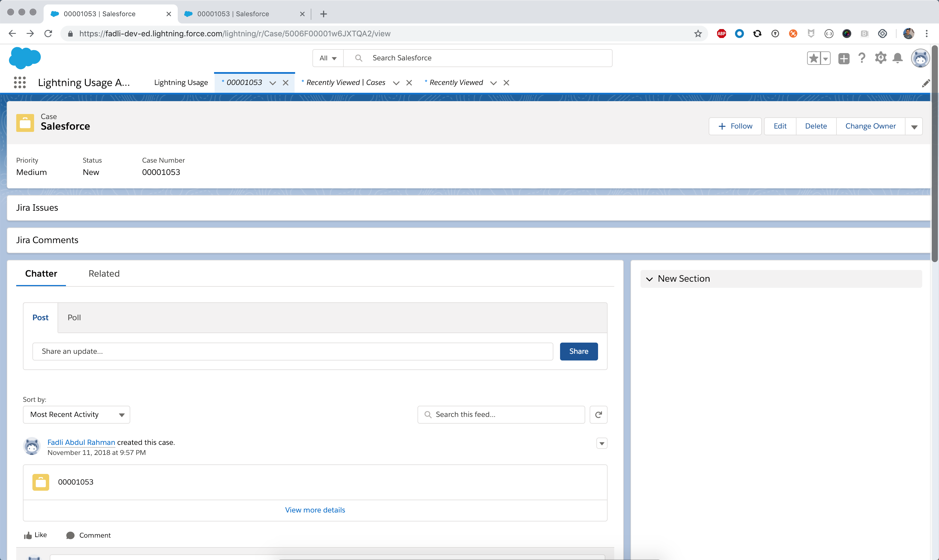The width and height of the screenshot is (939, 560).
Task: Select the Chatter tab
Action: [41, 274]
